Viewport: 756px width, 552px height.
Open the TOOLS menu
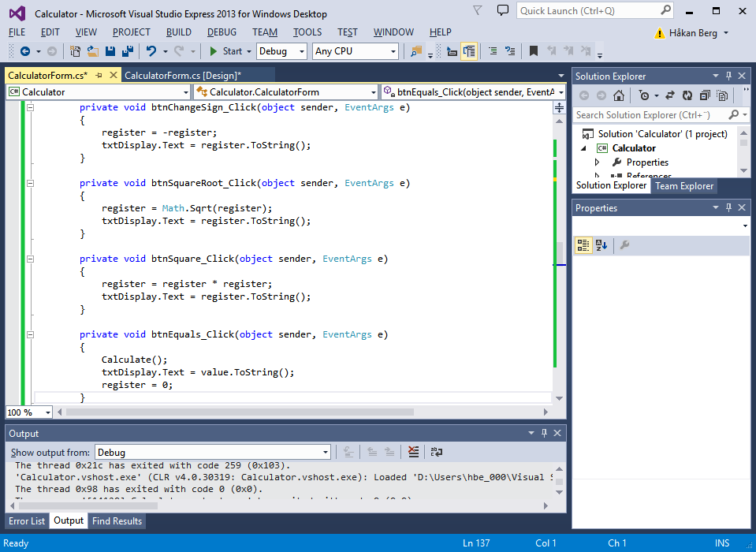tap(307, 32)
